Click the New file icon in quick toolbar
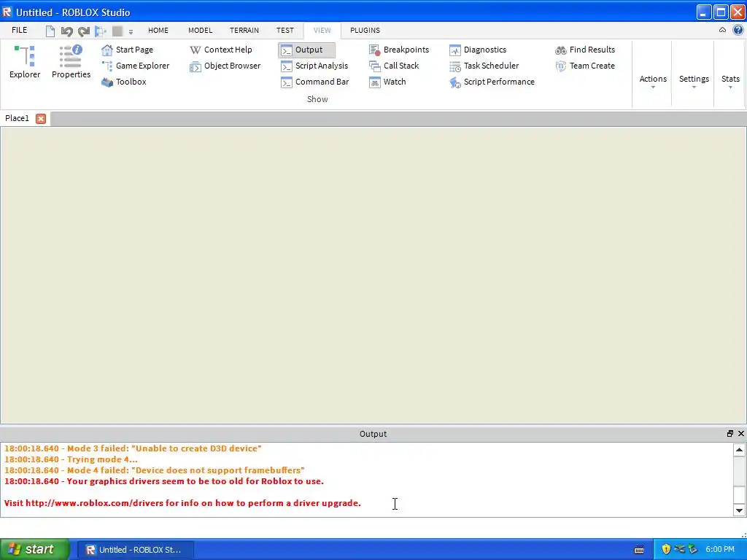Viewport: 747px width, 560px height. [x=50, y=31]
